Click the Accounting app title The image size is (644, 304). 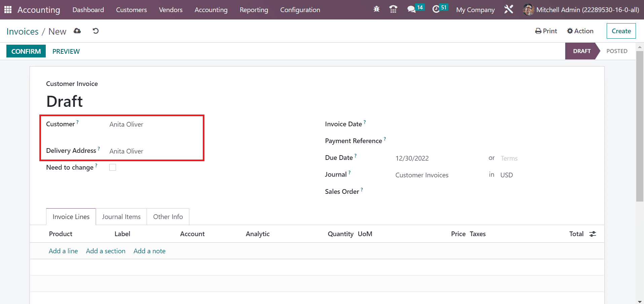click(x=39, y=10)
